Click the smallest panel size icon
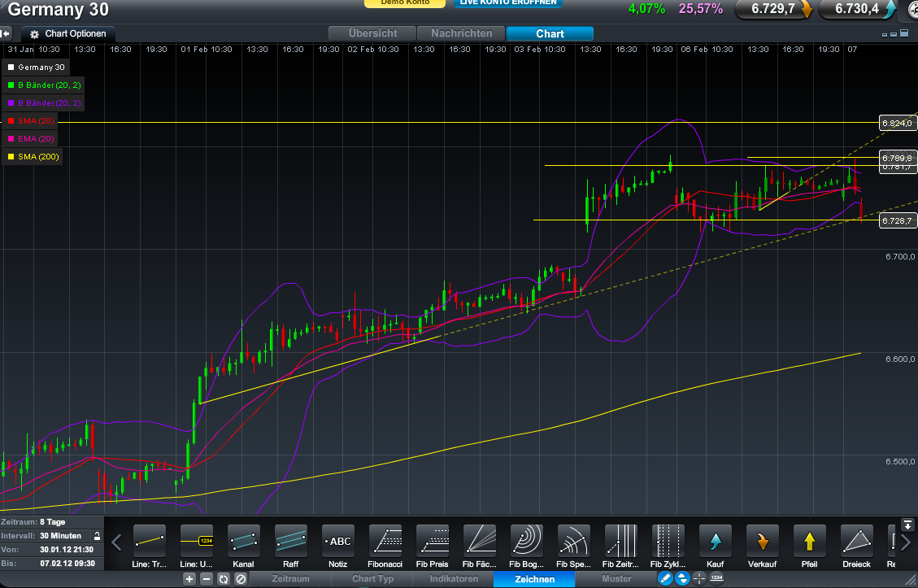The width and height of the screenshot is (918, 588). (x=884, y=34)
